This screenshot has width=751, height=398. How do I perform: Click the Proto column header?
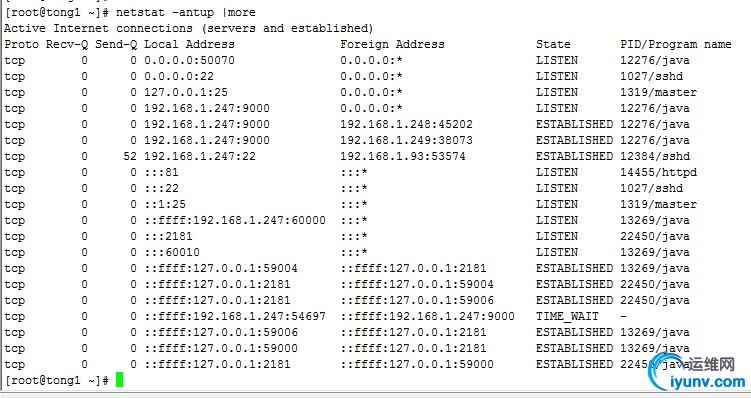tap(22, 45)
